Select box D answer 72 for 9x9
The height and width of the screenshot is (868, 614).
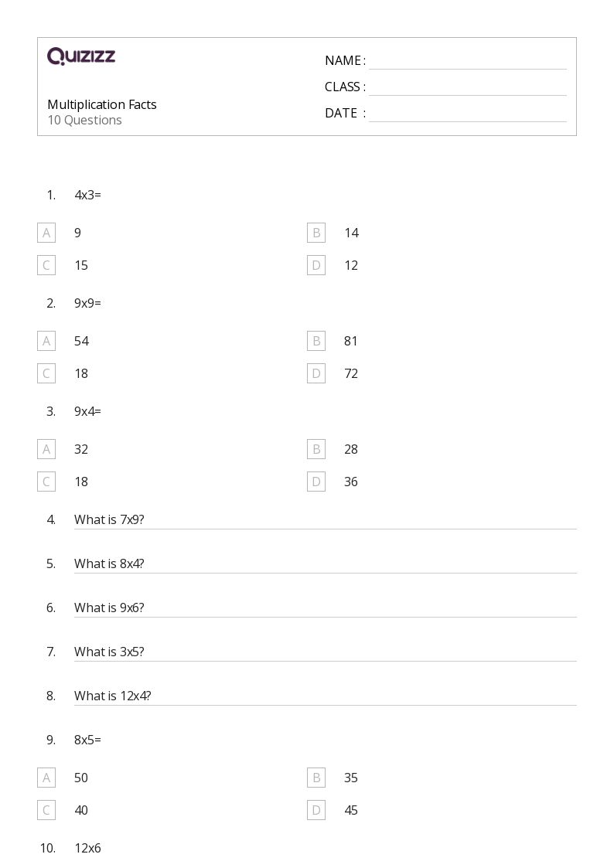(316, 373)
